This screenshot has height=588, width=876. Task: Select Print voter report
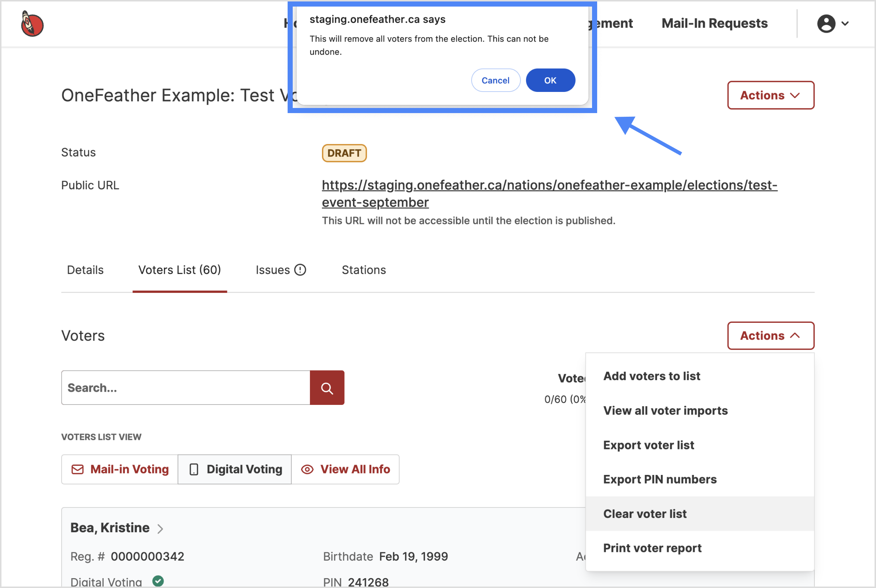tap(700, 548)
